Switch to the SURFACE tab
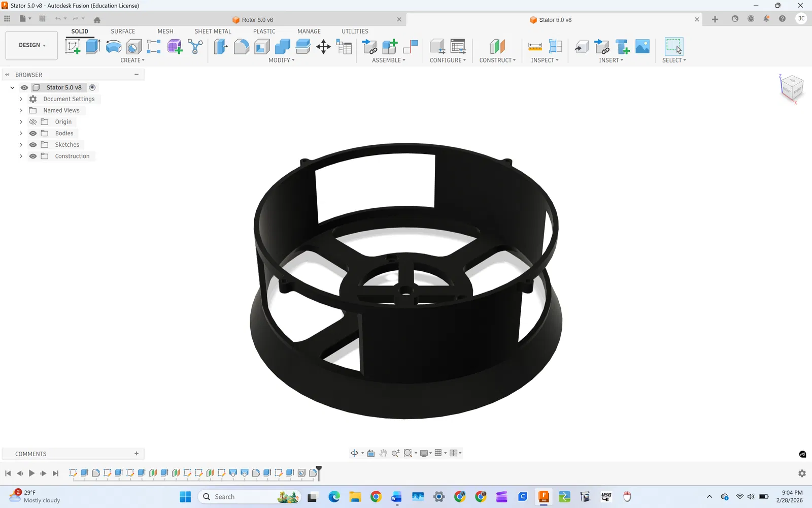The width and height of the screenshot is (812, 508). [123, 31]
